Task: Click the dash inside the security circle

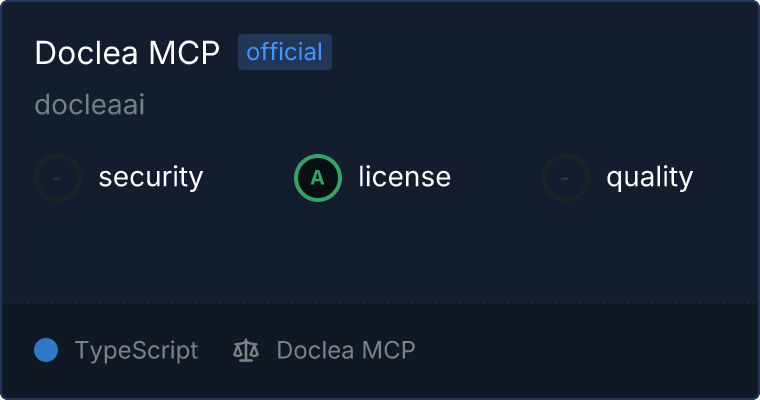Action: [x=57, y=178]
